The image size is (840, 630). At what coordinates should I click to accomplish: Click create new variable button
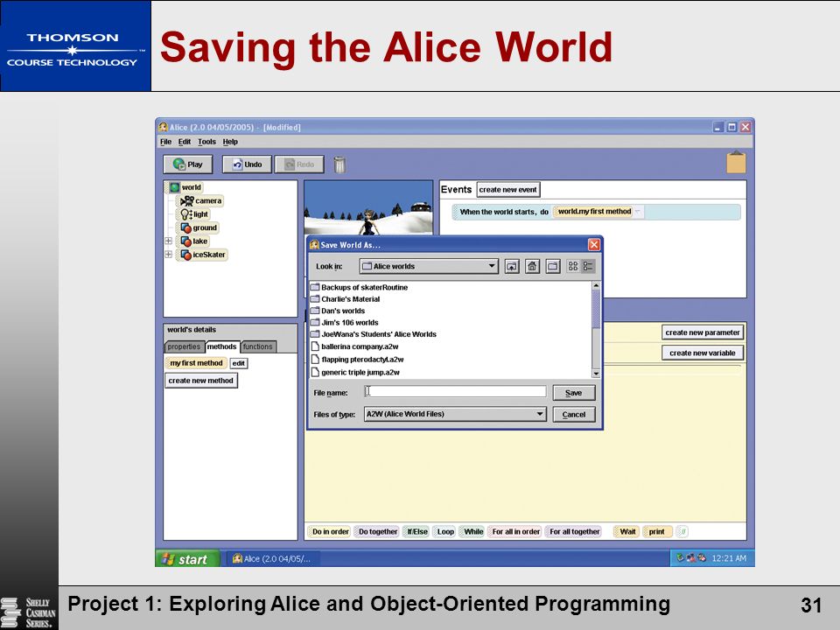coord(703,353)
